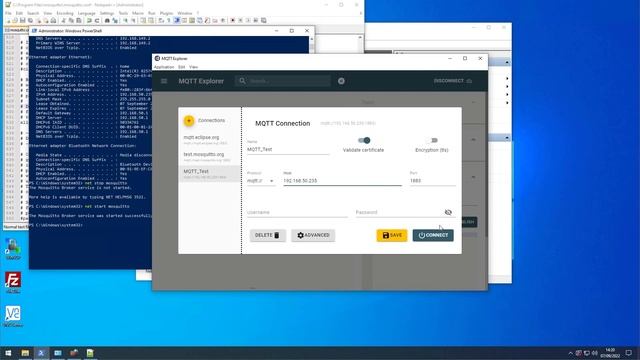Show hidden system tray icons

(x=571, y=353)
